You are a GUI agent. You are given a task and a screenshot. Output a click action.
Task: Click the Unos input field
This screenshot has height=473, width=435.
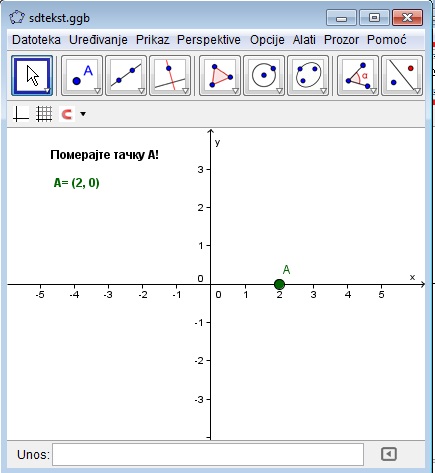point(208,454)
